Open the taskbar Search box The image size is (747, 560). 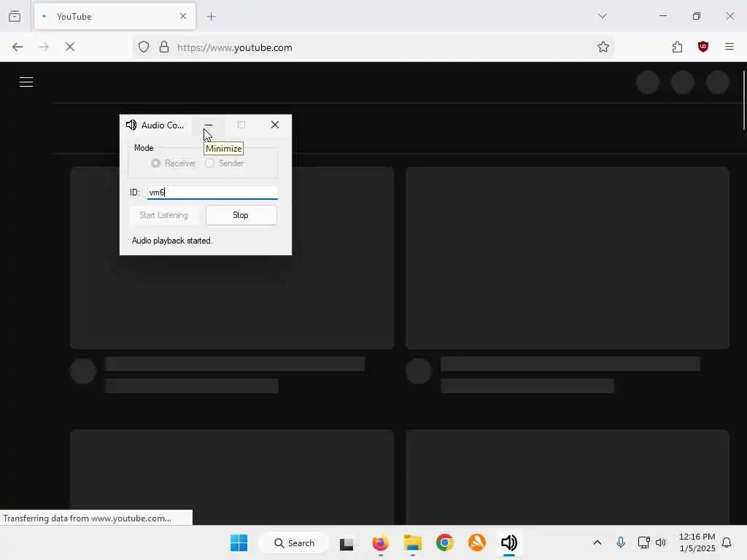pos(294,542)
